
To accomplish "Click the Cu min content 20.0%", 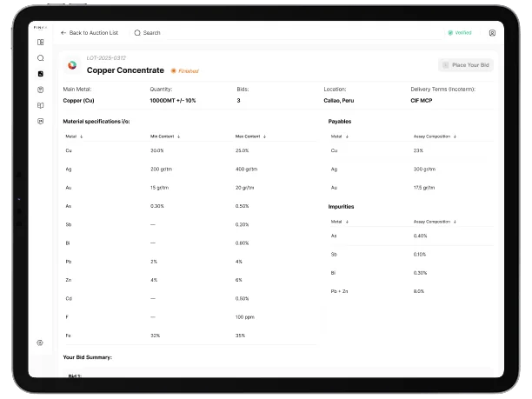I will point(157,150).
